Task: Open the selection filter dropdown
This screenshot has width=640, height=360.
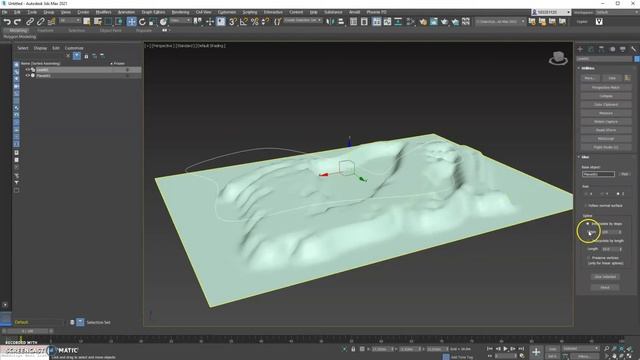Action: 70,20
